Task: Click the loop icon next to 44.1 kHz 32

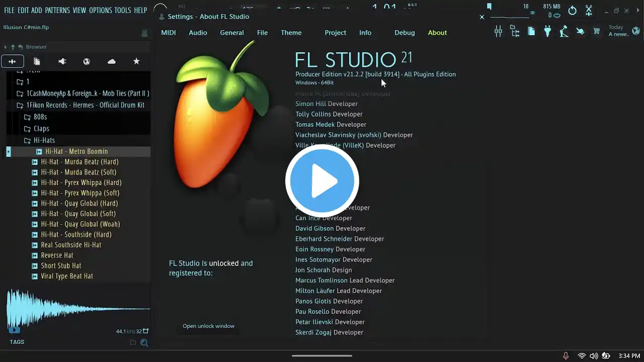Action: (x=146, y=331)
